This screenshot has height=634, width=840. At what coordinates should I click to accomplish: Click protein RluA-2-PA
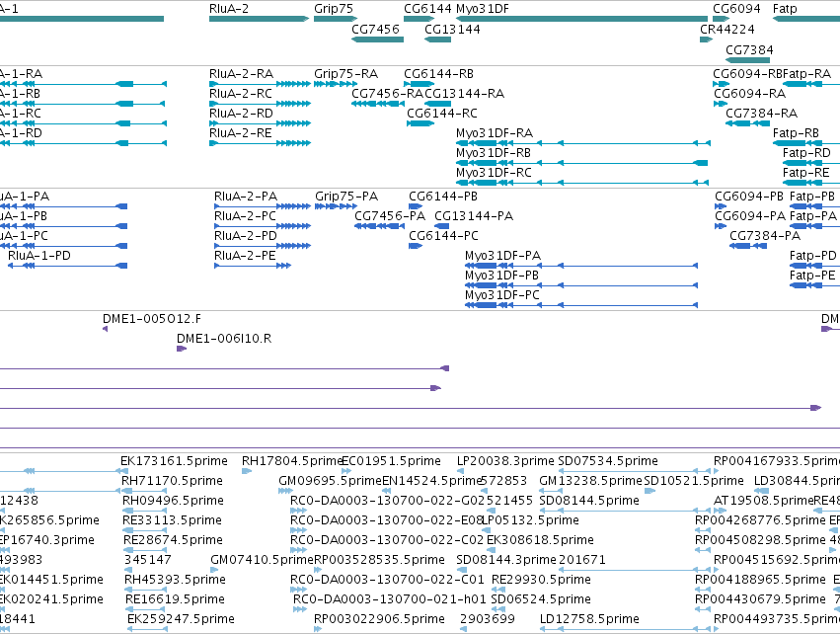point(246,197)
